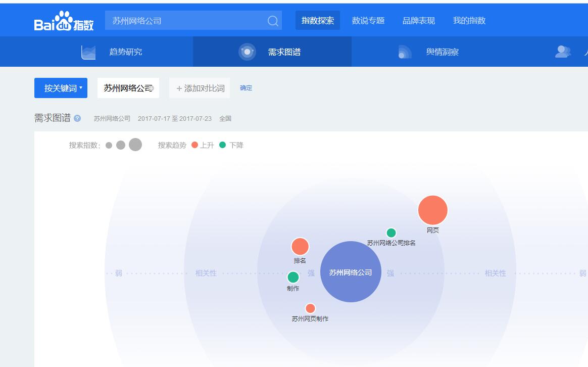Select the 指数探索 tab
Viewport: 588px width, 367px height.
click(x=318, y=21)
